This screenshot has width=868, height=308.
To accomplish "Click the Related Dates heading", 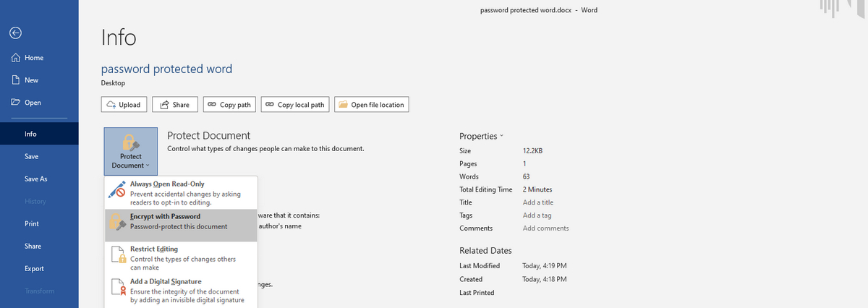I will [485, 251].
